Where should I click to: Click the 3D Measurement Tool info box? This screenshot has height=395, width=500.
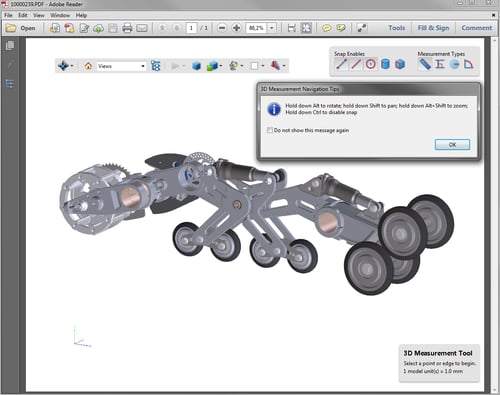tap(439, 363)
